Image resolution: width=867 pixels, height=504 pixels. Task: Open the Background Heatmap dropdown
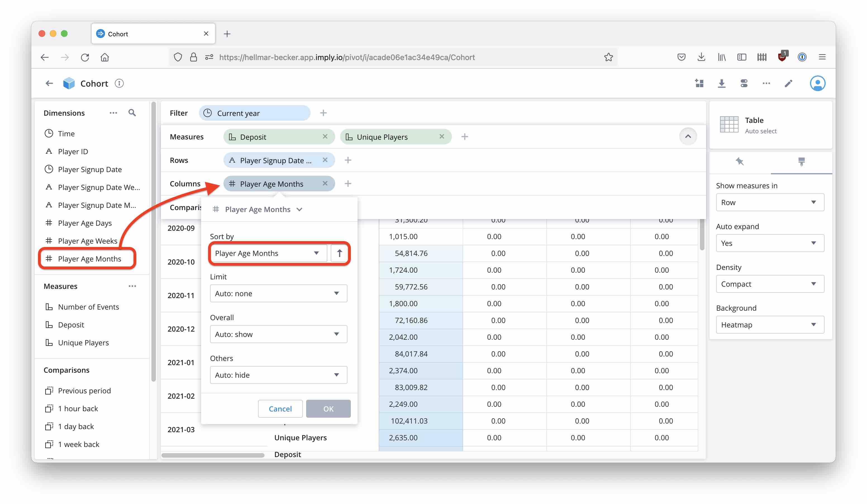point(770,325)
